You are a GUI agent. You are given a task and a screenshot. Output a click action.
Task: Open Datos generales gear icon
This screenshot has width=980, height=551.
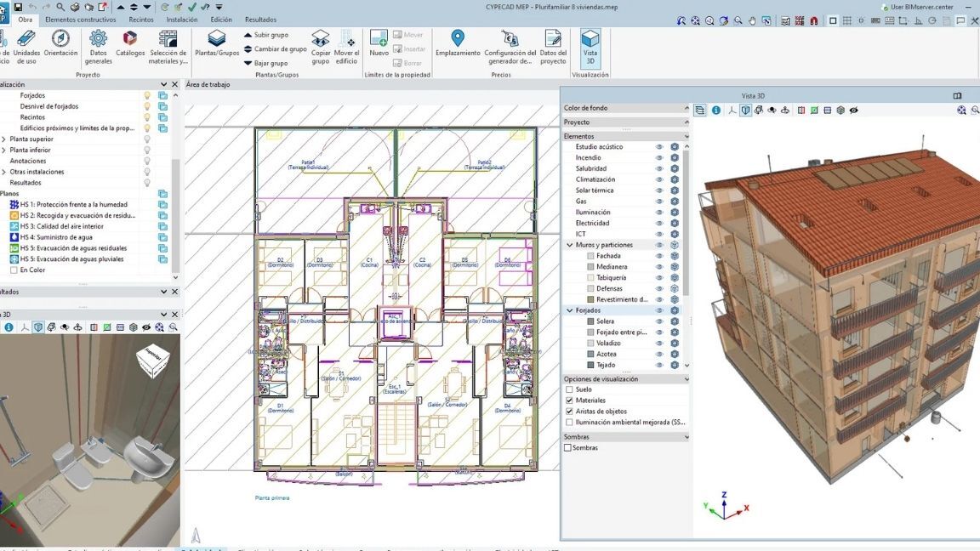(x=99, y=38)
